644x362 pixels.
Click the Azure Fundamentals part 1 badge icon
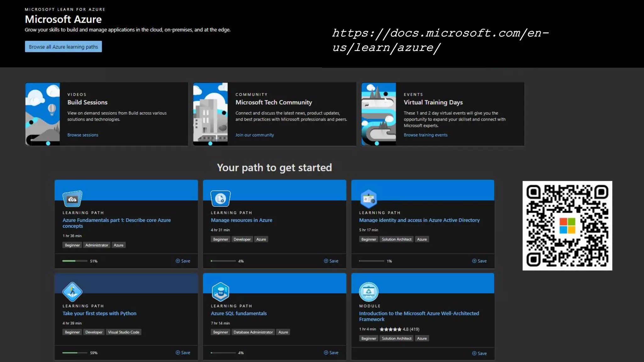point(72,199)
